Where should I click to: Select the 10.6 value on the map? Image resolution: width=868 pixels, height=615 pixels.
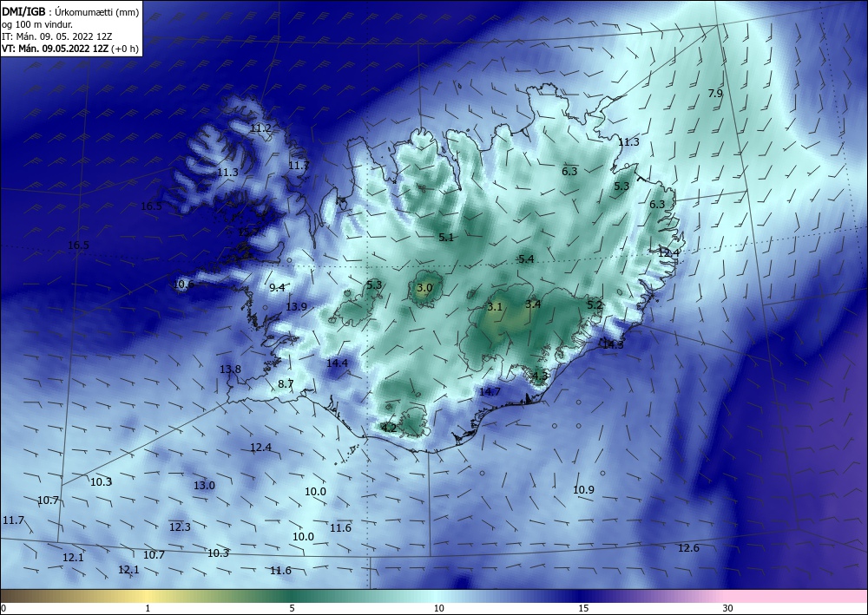183,285
